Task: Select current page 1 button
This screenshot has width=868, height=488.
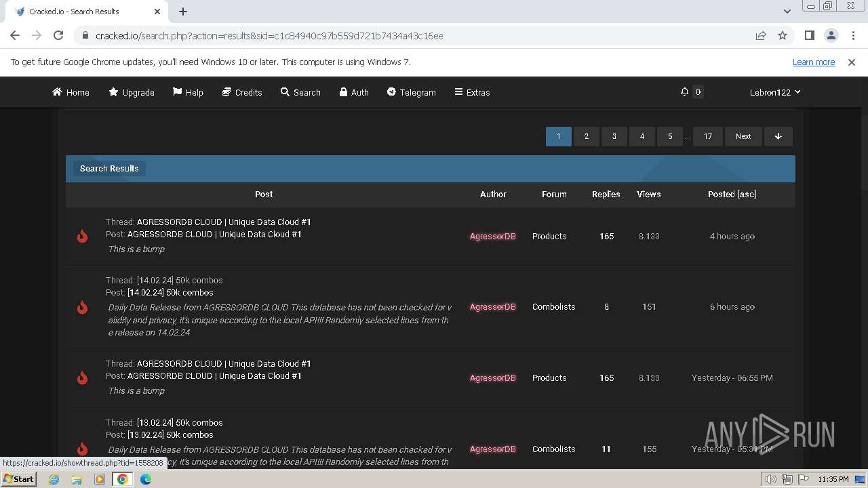Action: (x=559, y=136)
